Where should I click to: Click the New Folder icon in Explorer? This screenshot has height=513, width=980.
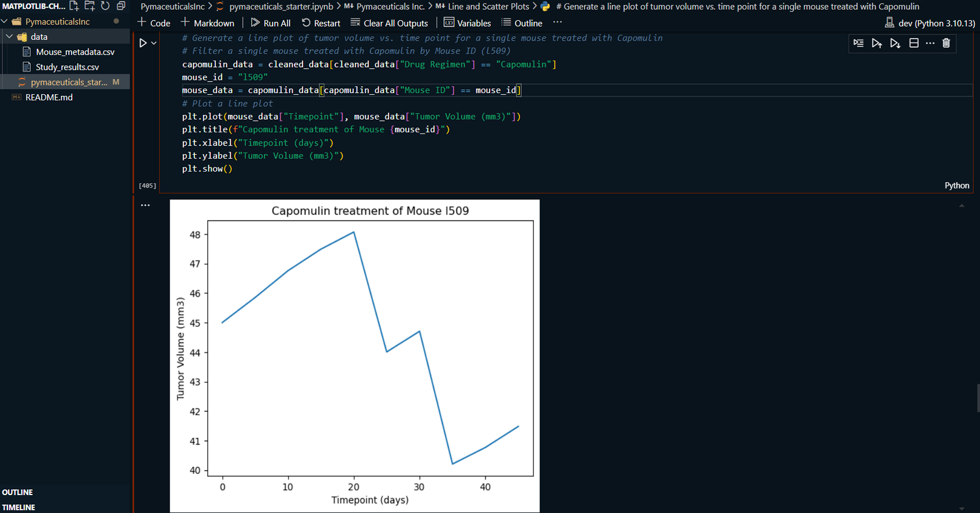[x=89, y=6]
